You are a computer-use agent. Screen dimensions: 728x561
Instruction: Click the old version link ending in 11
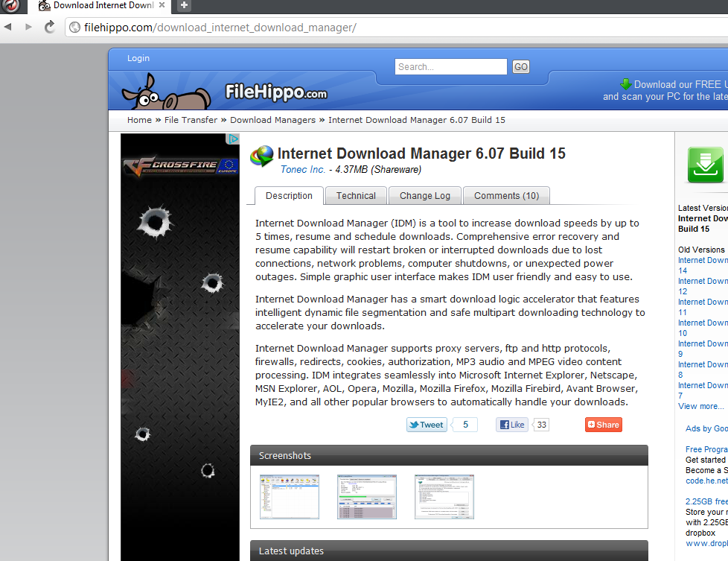(703, 307)
